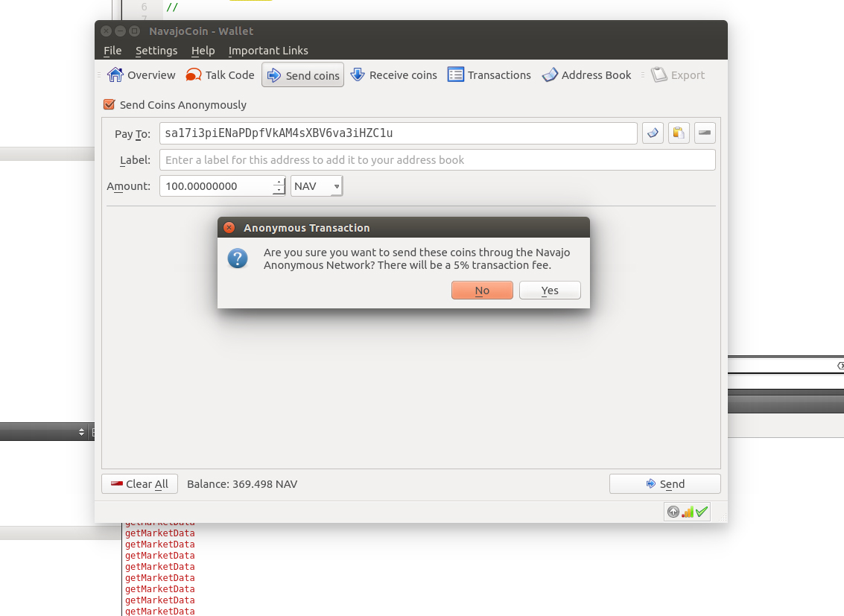This screenshot has width=844, height=616.
Task: Focus the Label input field
Action: tap(437, 160)
